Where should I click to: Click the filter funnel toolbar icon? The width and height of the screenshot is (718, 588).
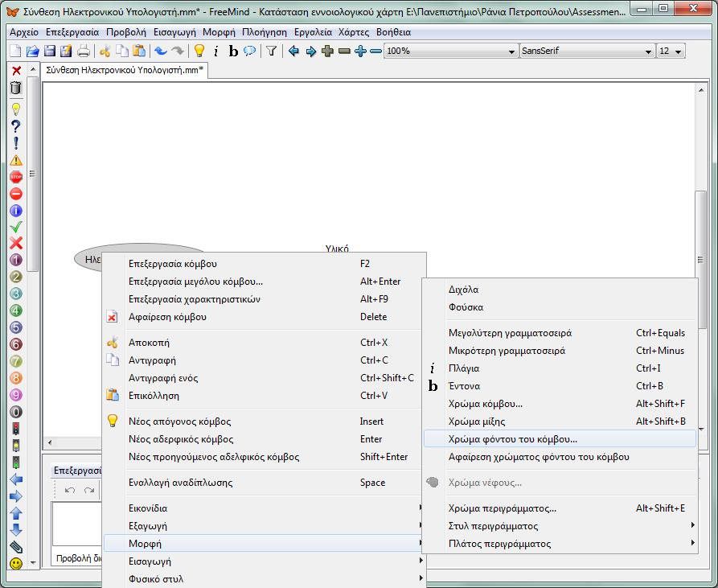point(272,51)
